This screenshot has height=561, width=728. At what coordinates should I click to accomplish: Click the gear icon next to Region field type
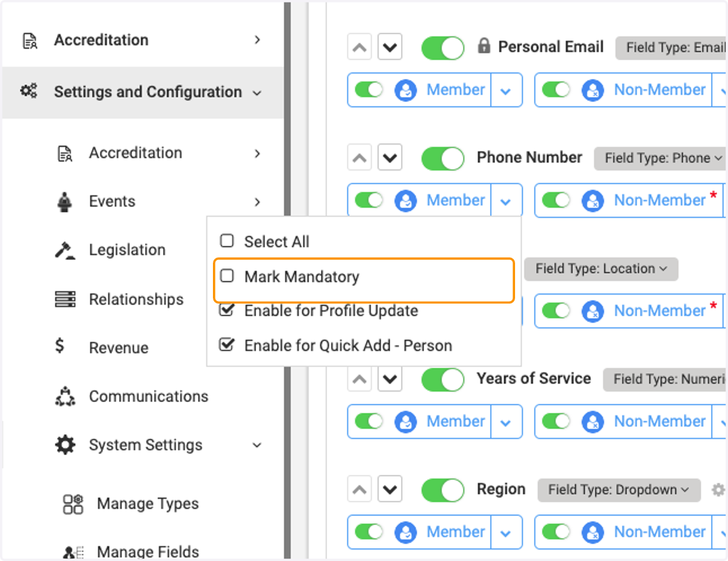[x=718, y=489]
